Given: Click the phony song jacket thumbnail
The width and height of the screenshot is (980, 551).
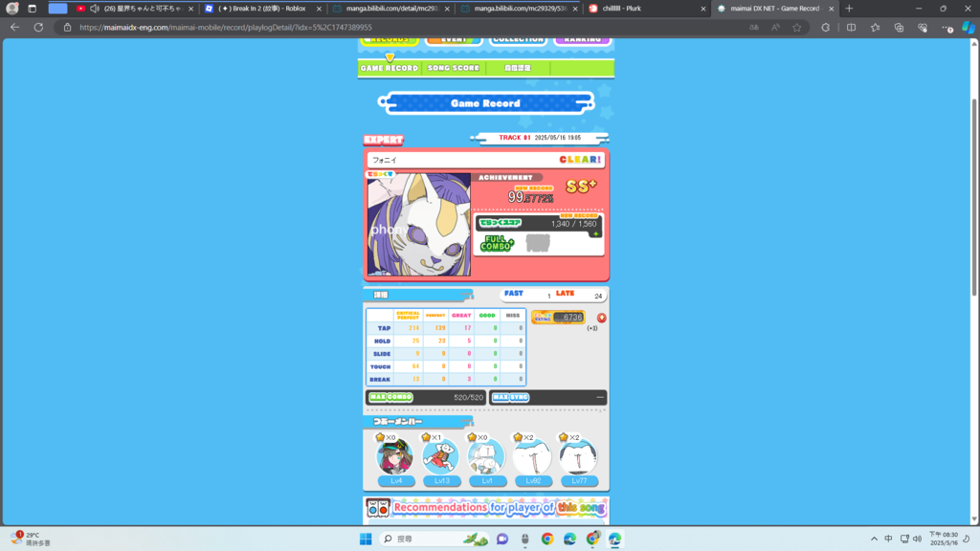Looking at the screenshot, I should pos(419,224).
